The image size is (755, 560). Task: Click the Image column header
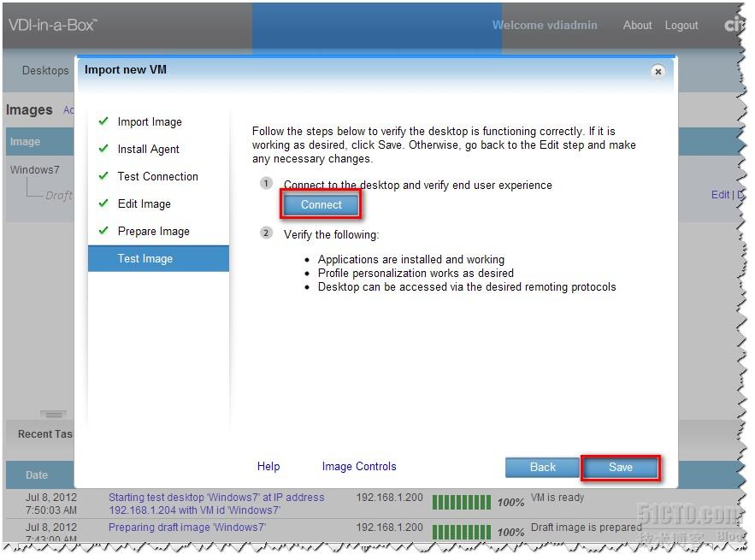(25, 142)
